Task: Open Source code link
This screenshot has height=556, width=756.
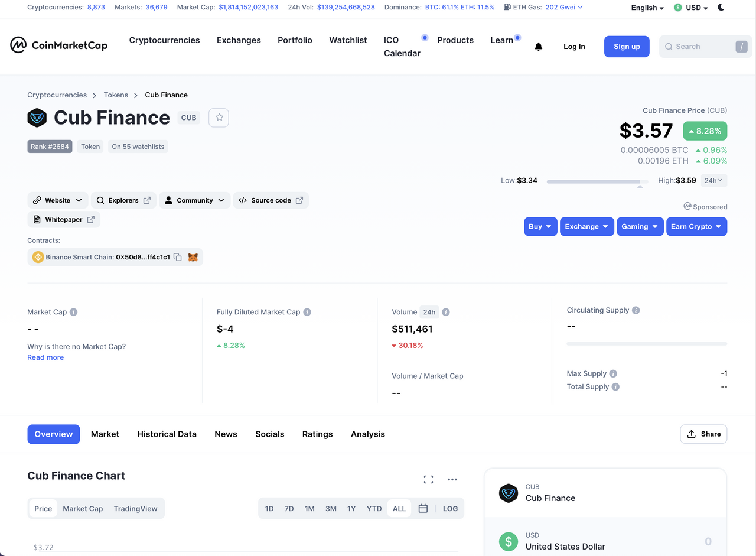Action: [271, 200]
